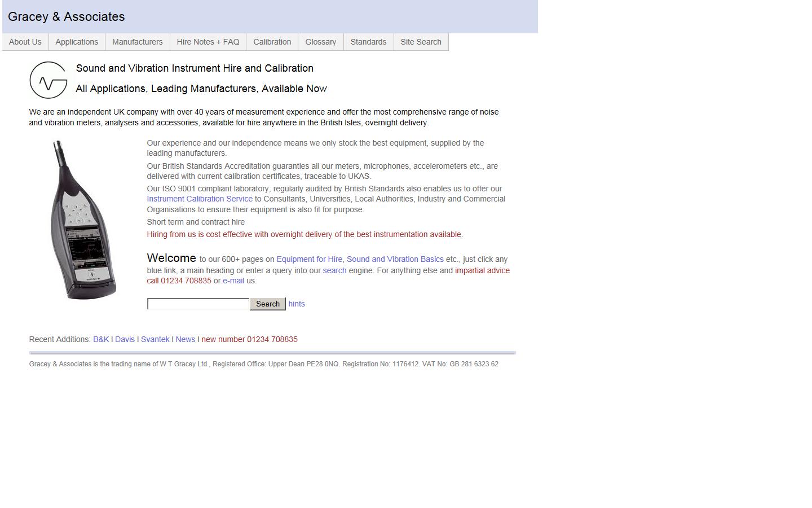Open the B&K recent additions link
This screenshot has width=812, height=508.
pos(101,339)
